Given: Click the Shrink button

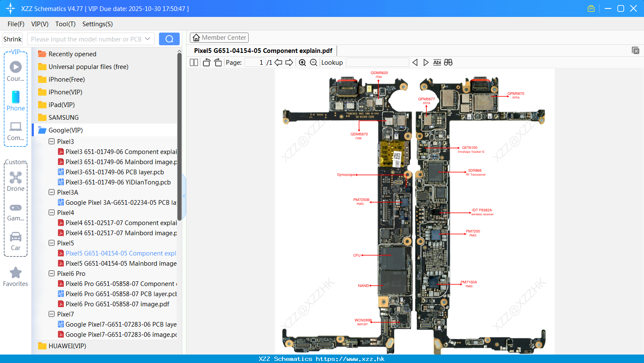Looking at the screenshot, I should click(x=12, y=39).
